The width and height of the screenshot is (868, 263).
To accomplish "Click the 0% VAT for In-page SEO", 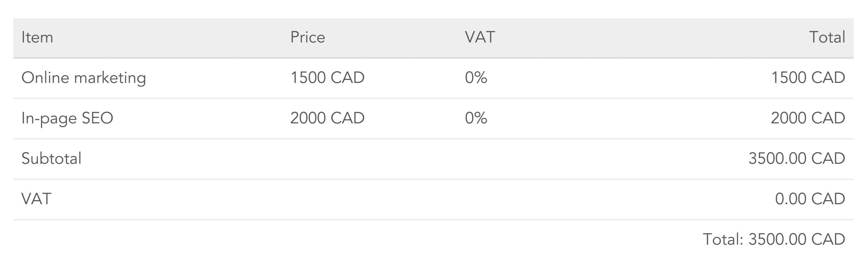I will 476,118.
